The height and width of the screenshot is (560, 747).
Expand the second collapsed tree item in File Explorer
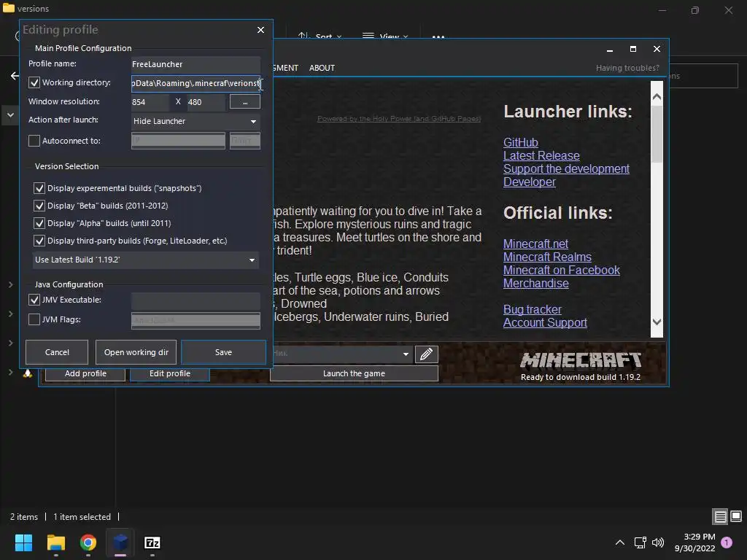10,314
